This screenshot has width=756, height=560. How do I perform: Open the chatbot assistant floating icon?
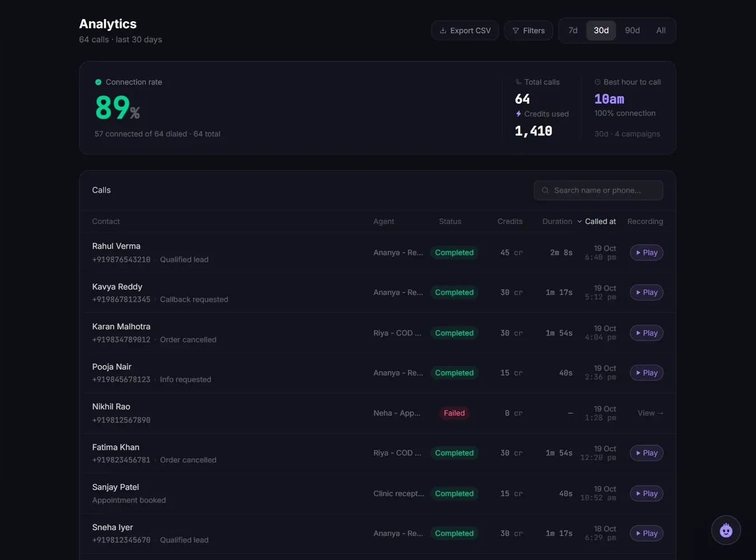click(726, 530)
